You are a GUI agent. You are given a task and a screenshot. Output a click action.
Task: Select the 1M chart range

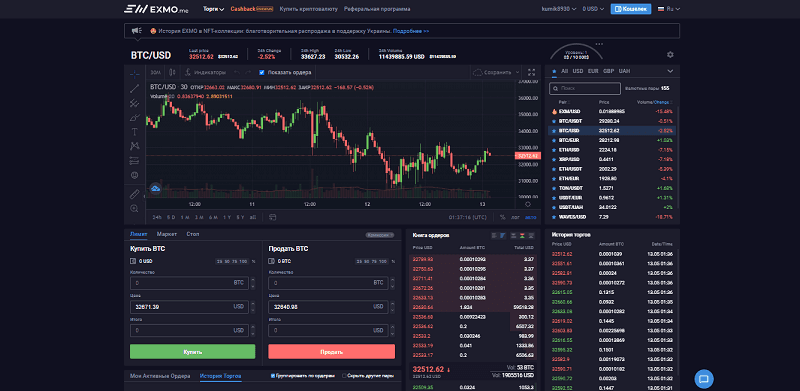185,217
